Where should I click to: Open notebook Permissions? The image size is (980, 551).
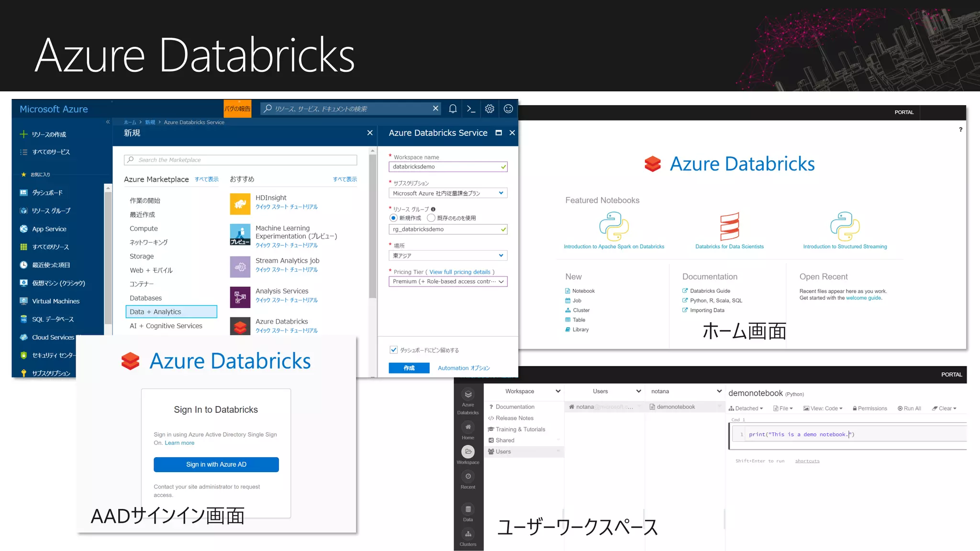870,408
